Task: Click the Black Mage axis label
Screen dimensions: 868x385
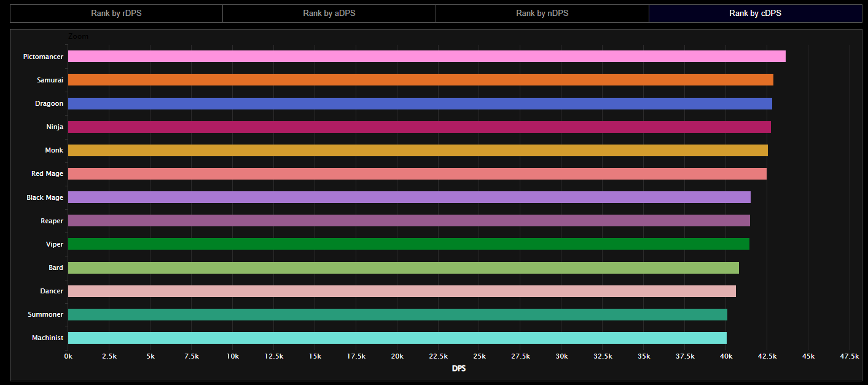Action: 45,197
